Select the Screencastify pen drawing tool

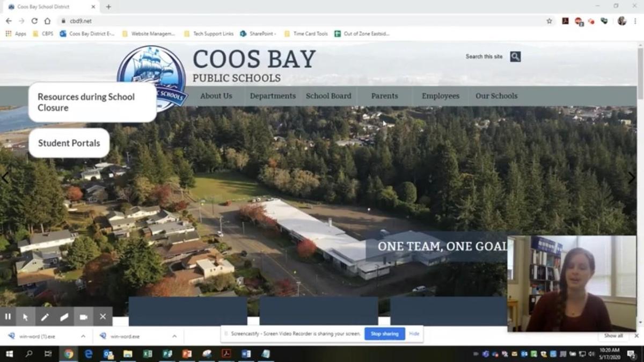click(x=45, y=317)
